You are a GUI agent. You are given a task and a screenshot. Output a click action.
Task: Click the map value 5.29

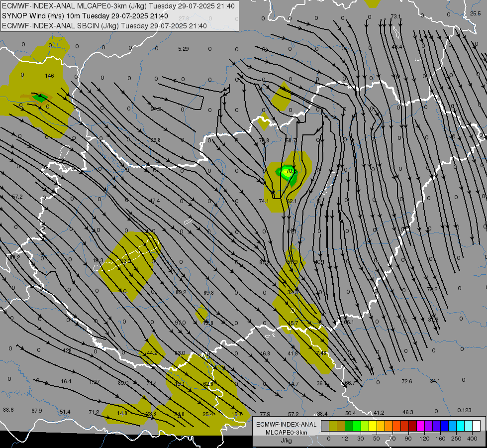tap(184, 49)
